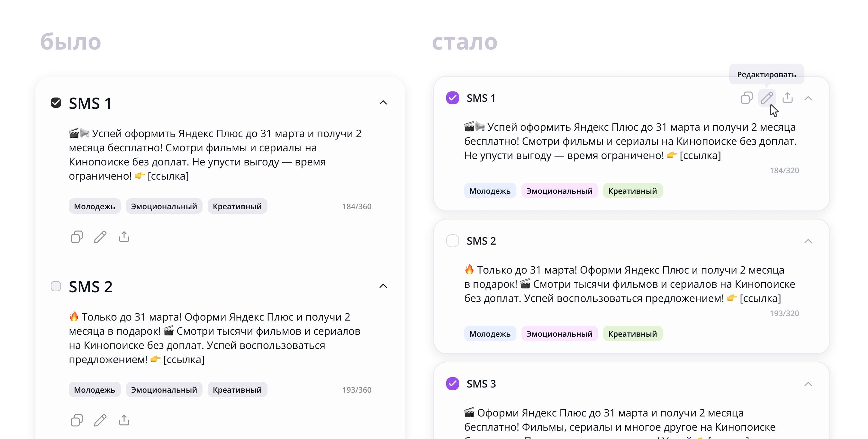This screenshot has height=439, width=868.
Task: Check the empty SMS 2 checkbox in было
Action: (56, 286)
